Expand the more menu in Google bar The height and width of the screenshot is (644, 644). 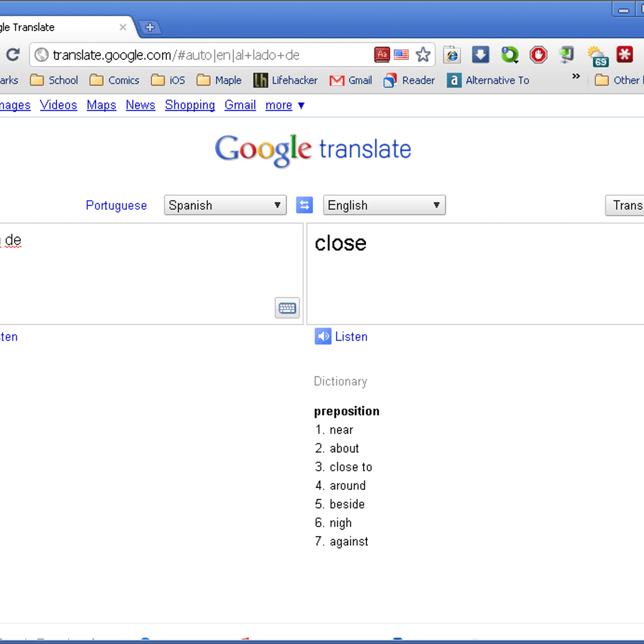285,105
